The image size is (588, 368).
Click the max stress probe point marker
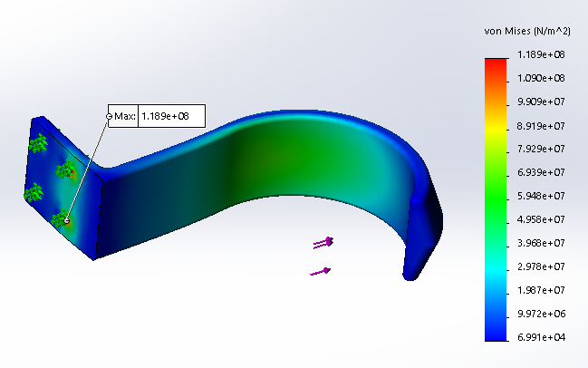tap(67, 220)
